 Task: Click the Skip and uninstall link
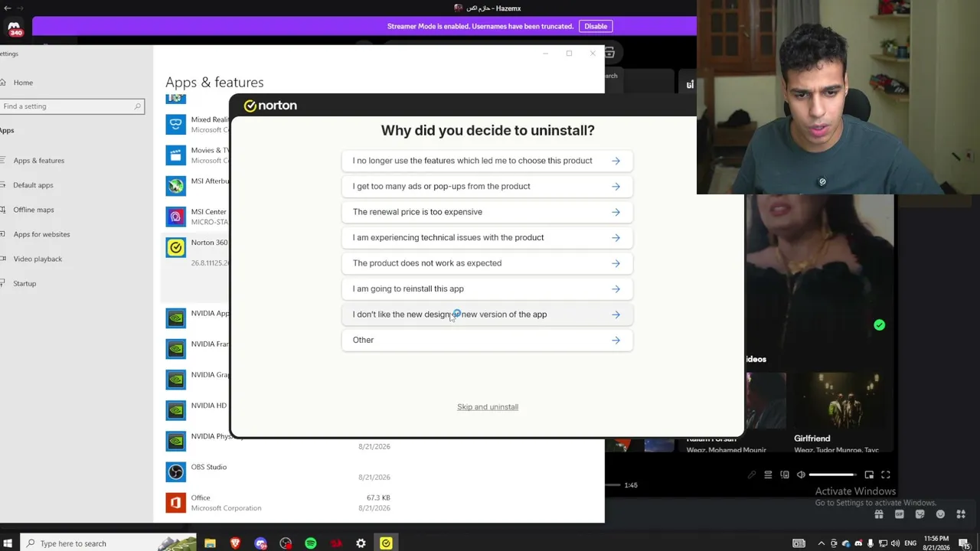488,407
